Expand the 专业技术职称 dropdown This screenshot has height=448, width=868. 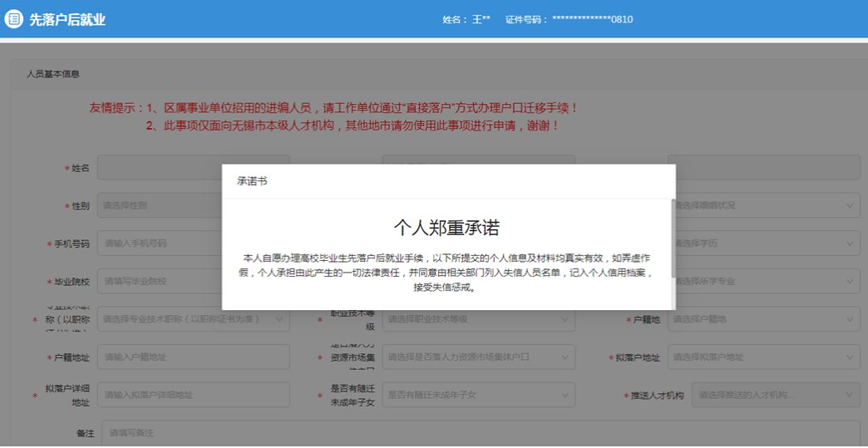[x=193, y=319]
